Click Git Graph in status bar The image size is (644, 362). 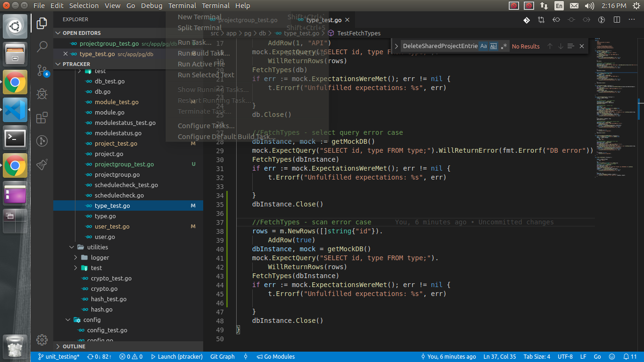tap(222, 357)
